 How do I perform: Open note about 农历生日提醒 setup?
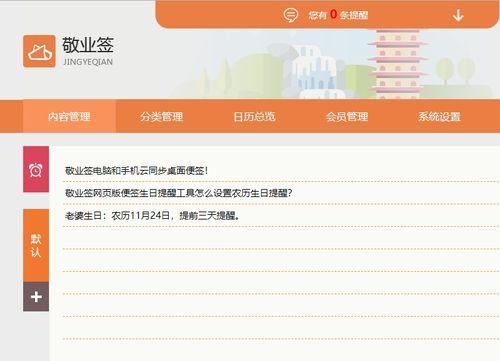[x=178, y=193]
